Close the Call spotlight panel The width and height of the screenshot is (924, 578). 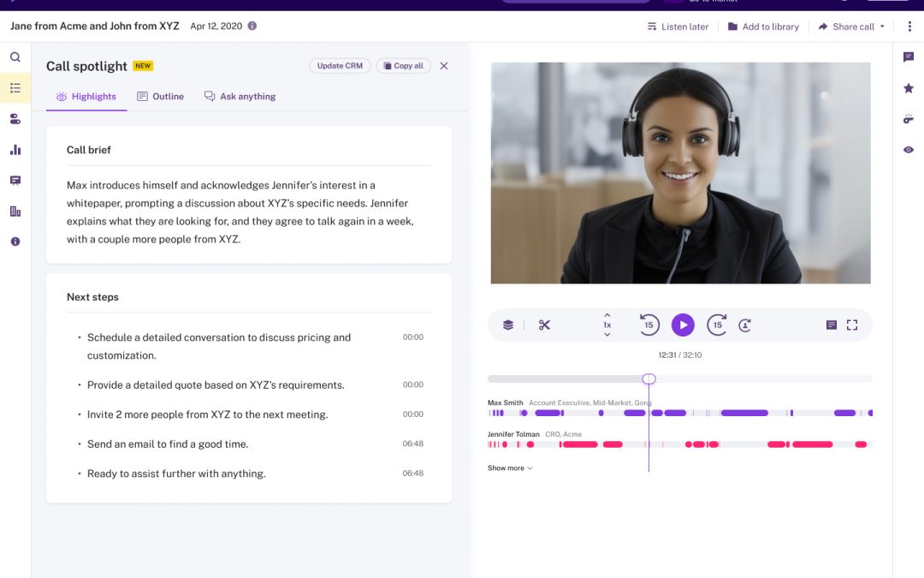444,66
